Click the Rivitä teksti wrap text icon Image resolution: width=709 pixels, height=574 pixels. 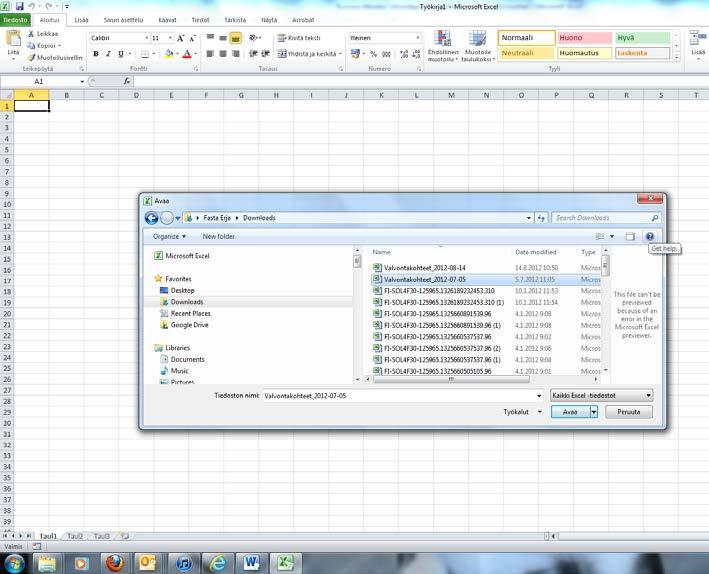[x=299, y=38]
